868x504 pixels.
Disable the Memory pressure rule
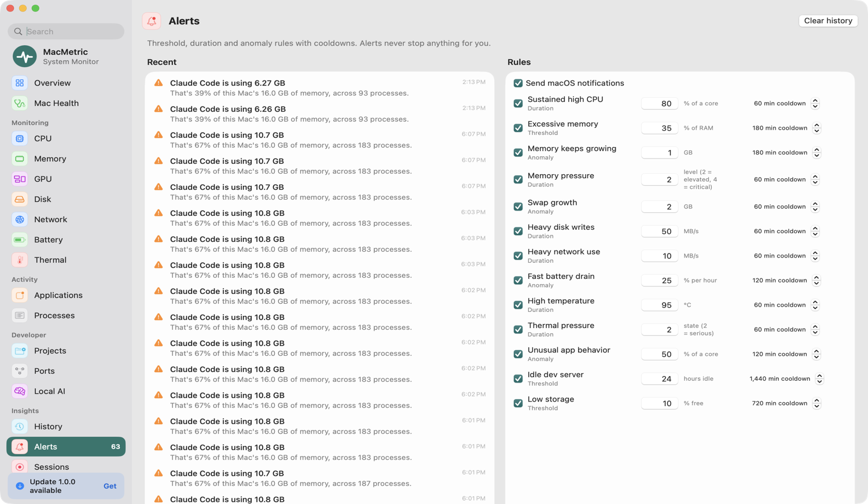pos(518,179)
